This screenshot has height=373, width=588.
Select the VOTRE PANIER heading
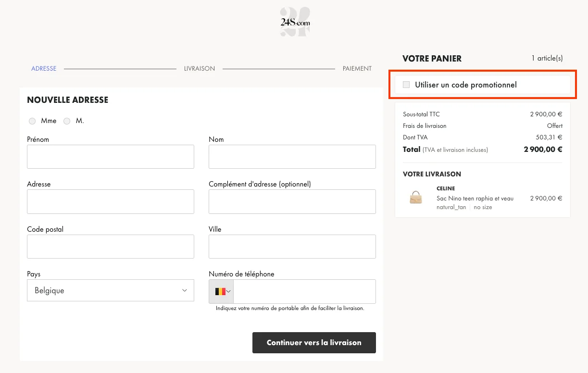coord(432,59)
